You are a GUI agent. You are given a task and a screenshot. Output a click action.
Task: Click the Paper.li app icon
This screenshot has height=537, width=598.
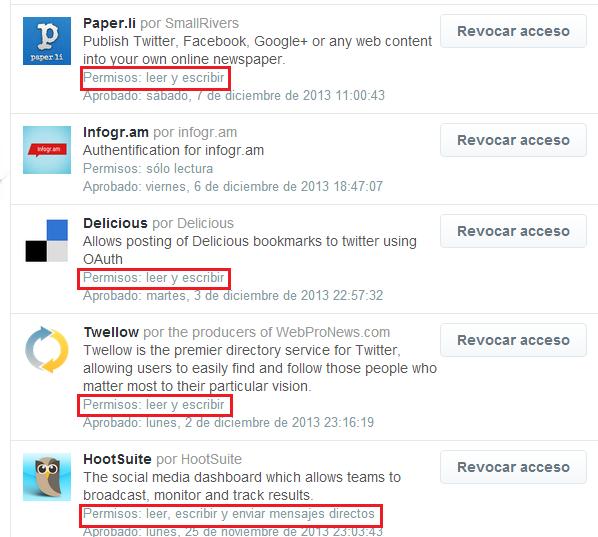coord(47,41)
